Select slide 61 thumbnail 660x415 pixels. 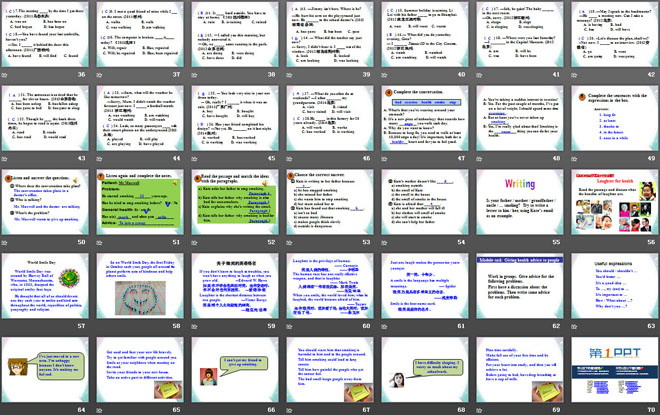425,285
